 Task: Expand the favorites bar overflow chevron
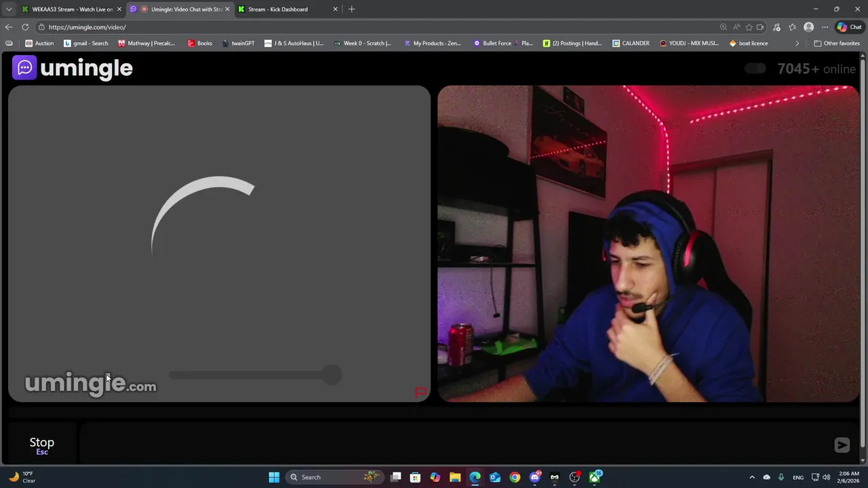click(797, 43)
